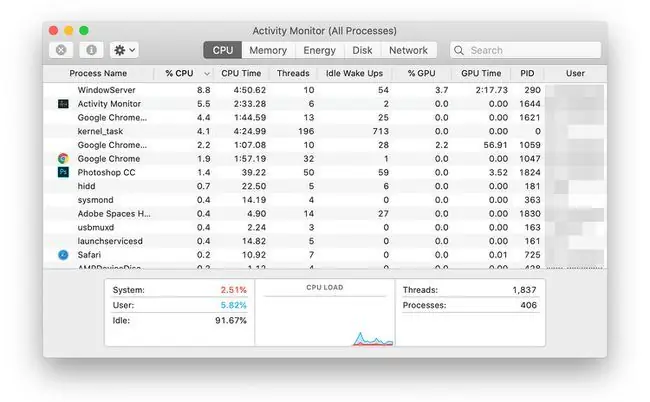The height and width of the screenshot is (402, 650).
Task: Click the yellow minimize window button
Action: [x=69, y=30]
